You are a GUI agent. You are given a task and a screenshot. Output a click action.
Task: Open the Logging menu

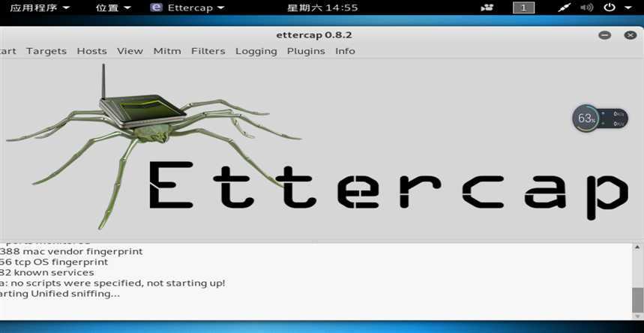tap(256, 52)
